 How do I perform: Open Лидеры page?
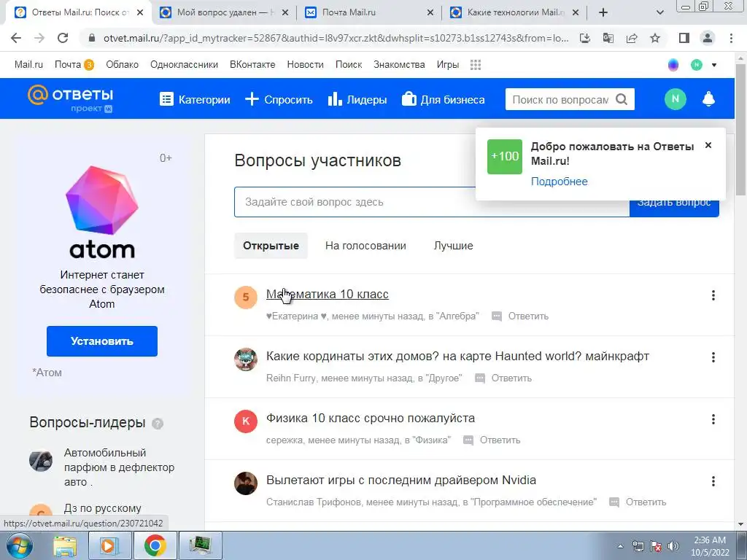(x=357, y=99)
